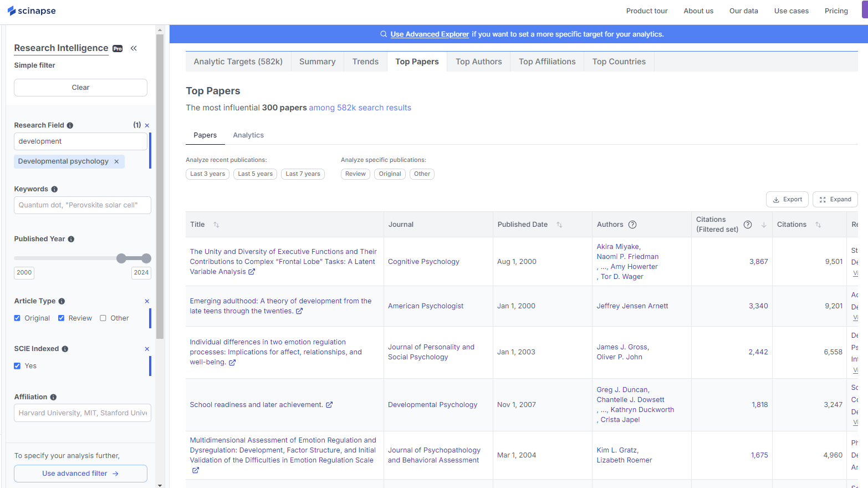Open the Use Advanced Explorer link

(430, 34)
